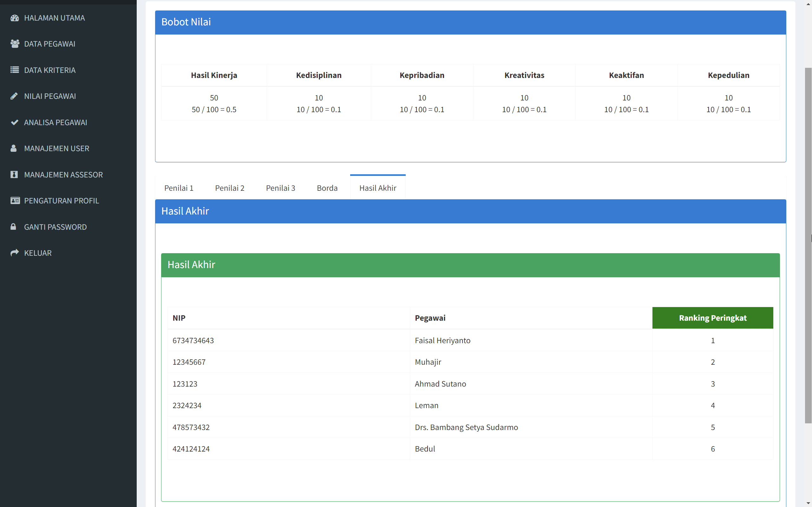Switch to the Penilai 1 tab

pyautogui.click(x=179, y=188)
